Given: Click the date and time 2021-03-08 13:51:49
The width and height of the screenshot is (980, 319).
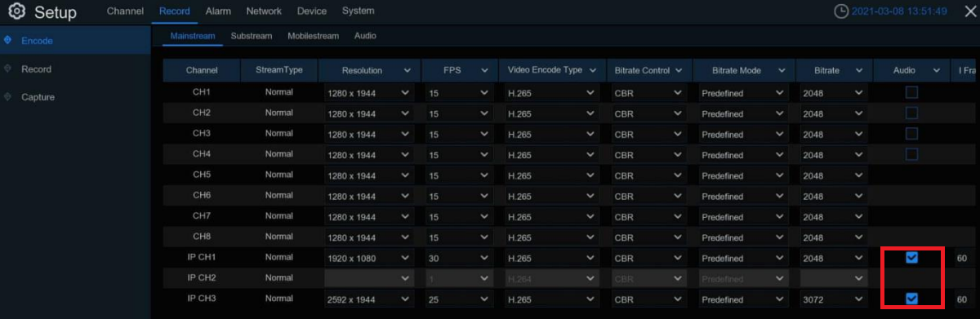Looking at the screenshot, I should click(x=899, y=11).
